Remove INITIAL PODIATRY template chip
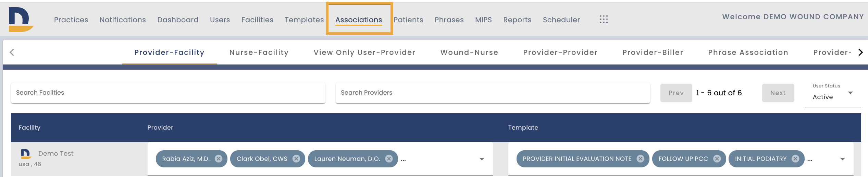This screenshot has height=177, width=868. click(796, 159)
